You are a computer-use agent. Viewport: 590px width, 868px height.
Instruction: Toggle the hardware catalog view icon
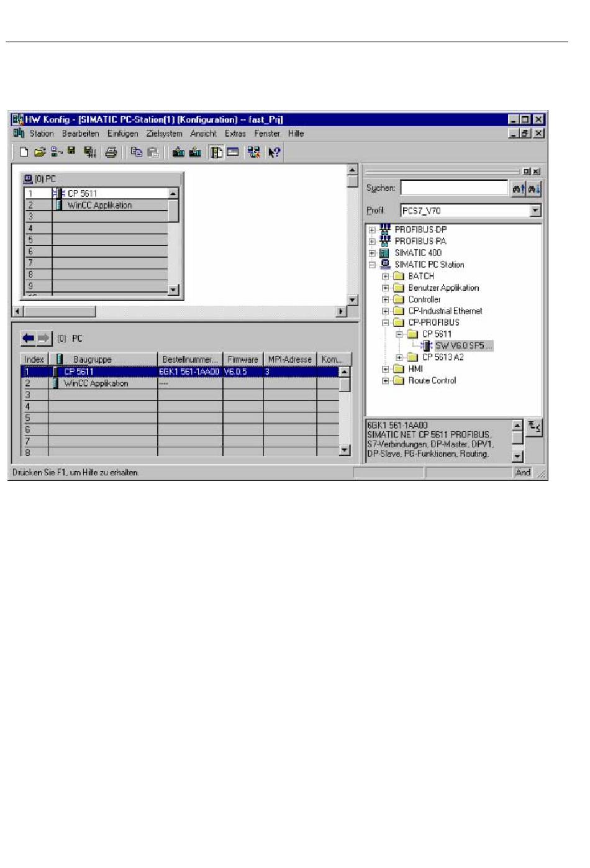pos(216,152)
